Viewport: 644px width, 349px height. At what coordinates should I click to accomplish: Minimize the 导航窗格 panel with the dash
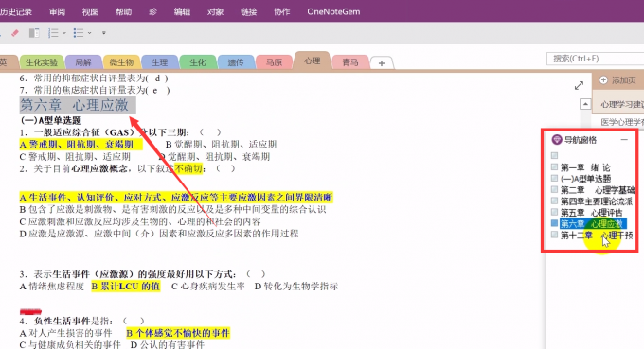(624, 140)
